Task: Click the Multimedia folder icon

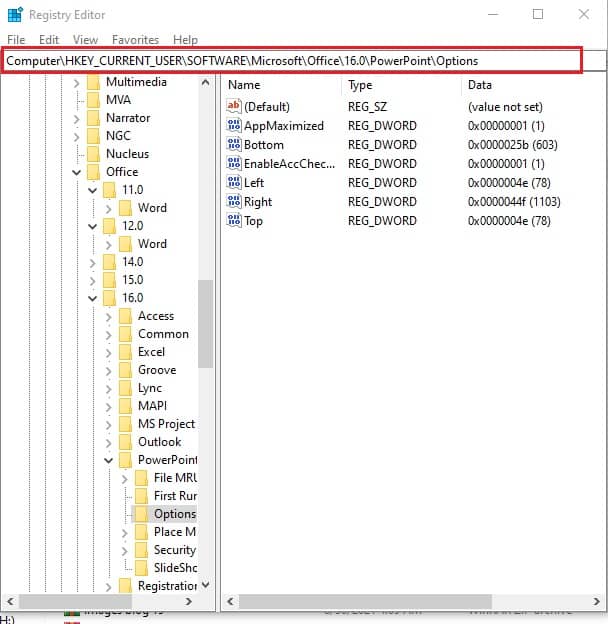Action: 94,82
